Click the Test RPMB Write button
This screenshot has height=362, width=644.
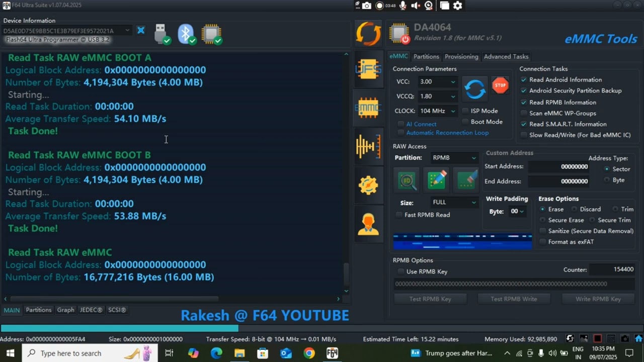click(514, 299)
